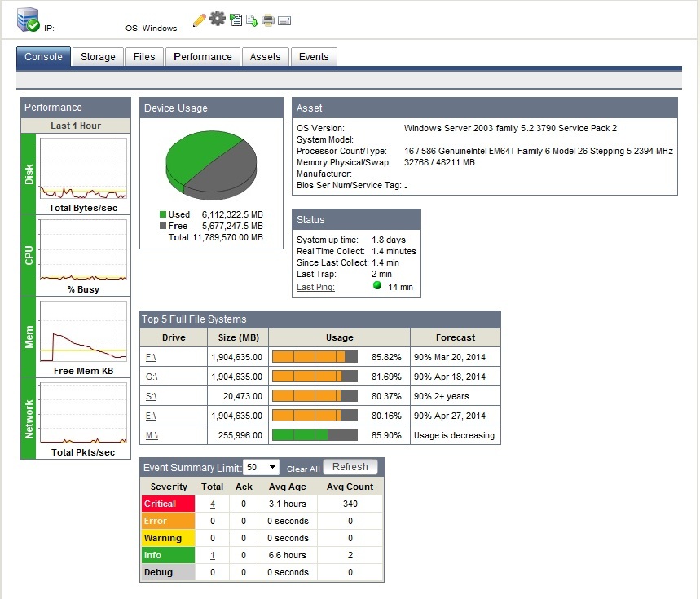The height and width of the screenshot is (599, 700).
Task: Click the yellow Warning severity cell
Action: [168, 538]
